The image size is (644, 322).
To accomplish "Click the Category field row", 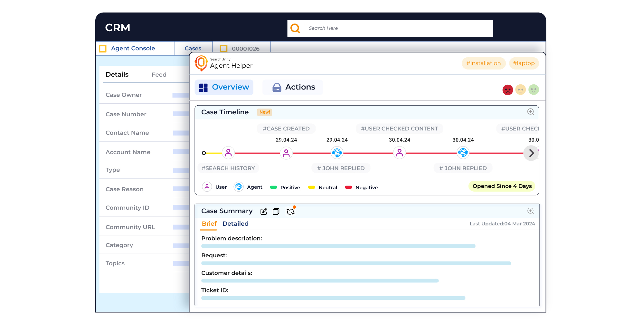I will (x=144, y=245).
